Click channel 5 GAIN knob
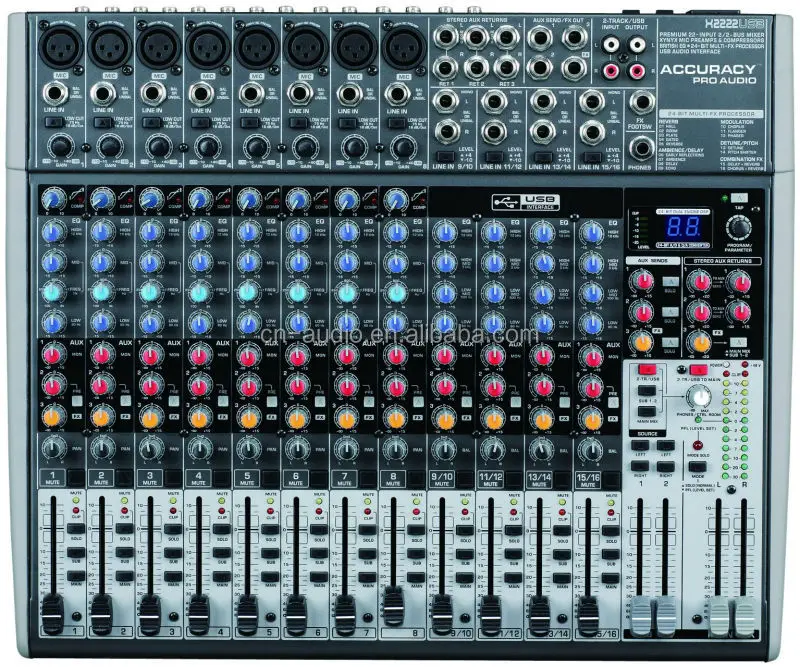Screen dimensions: 800x667 [x=256, y=147]
